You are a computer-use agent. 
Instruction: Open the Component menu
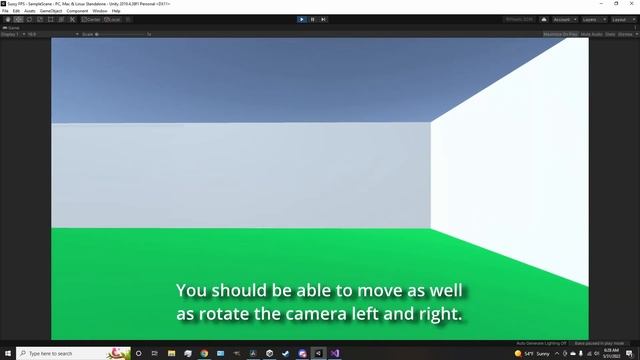click(x=77, y=11)
